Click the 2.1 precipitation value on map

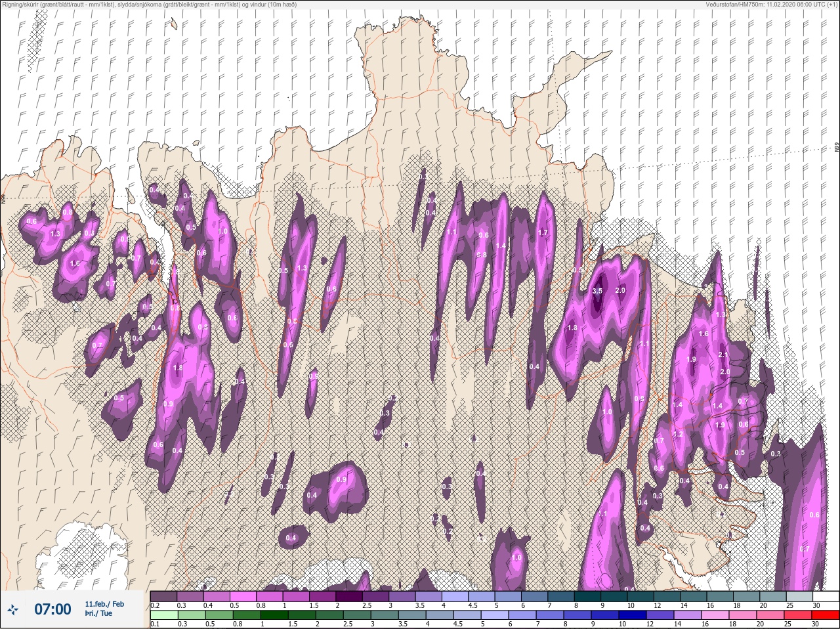pos(724,355)
